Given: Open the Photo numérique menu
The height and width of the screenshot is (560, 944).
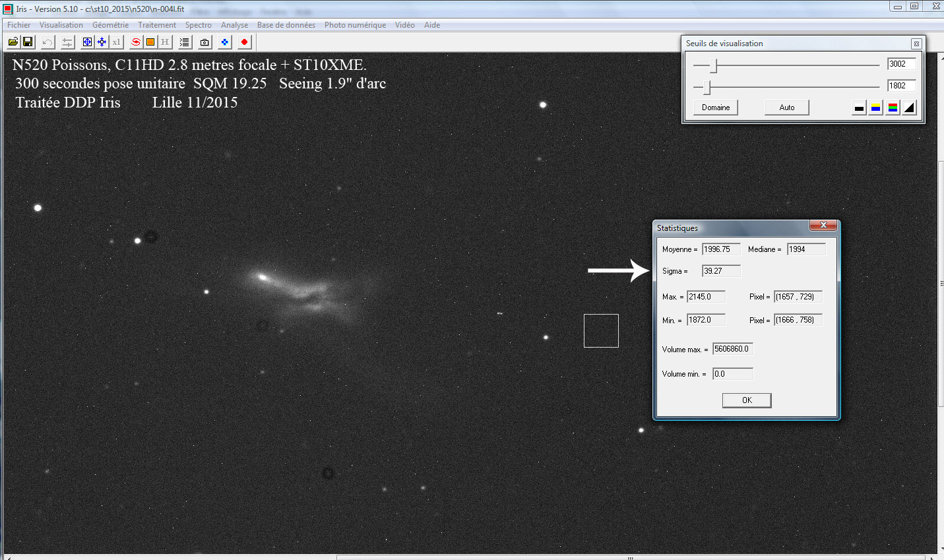Looking at the screenshot, I should [x=356, y=25].
